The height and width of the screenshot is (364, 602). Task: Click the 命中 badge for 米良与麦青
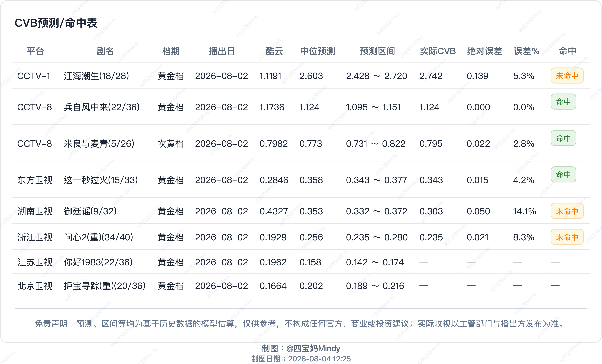[563, 138]
